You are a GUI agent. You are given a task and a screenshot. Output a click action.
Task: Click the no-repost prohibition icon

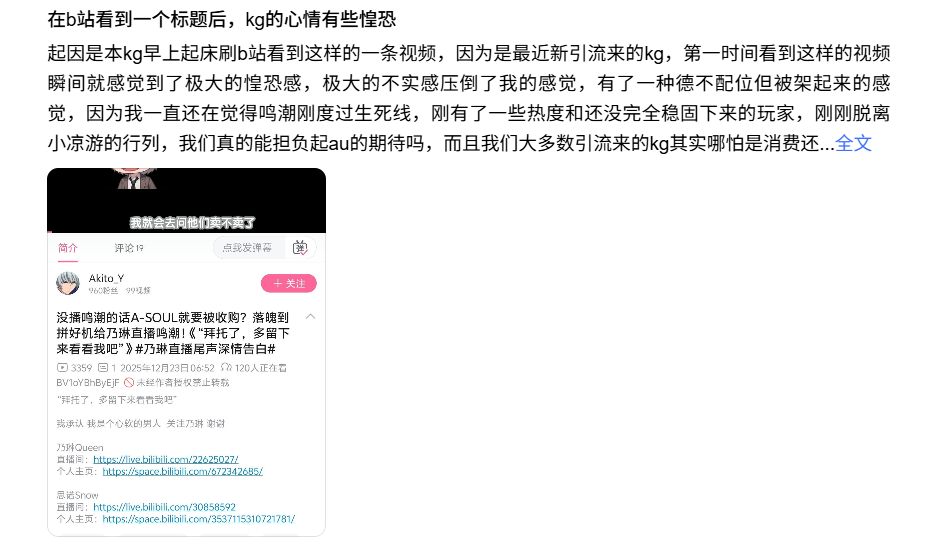pyautogui.click(x=129, y=382)
